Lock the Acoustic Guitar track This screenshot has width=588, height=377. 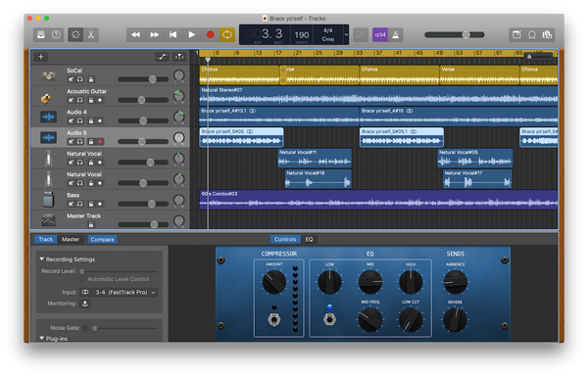coord(91,100)
